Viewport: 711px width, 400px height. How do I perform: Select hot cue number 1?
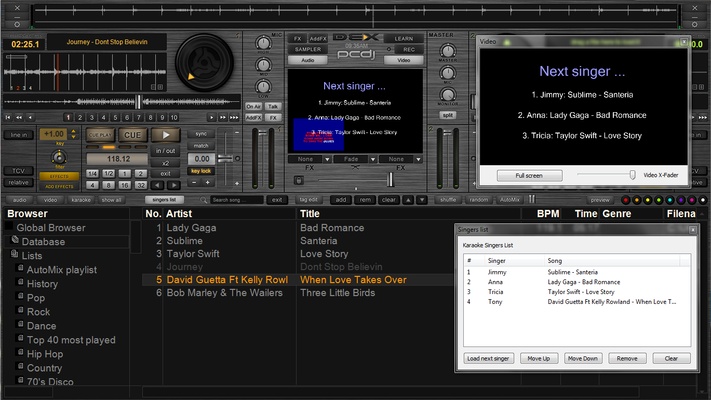click(68, 117)
